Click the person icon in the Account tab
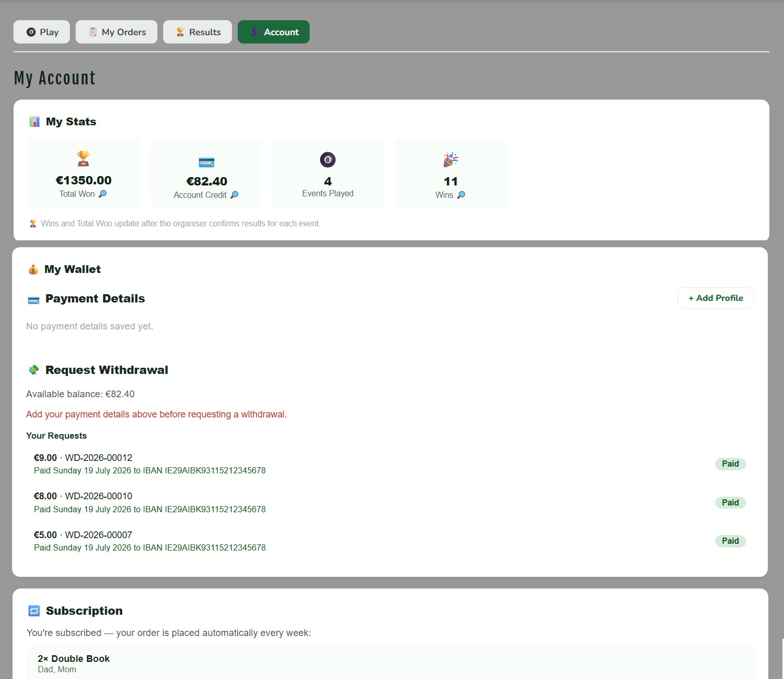 coord(254,32)
